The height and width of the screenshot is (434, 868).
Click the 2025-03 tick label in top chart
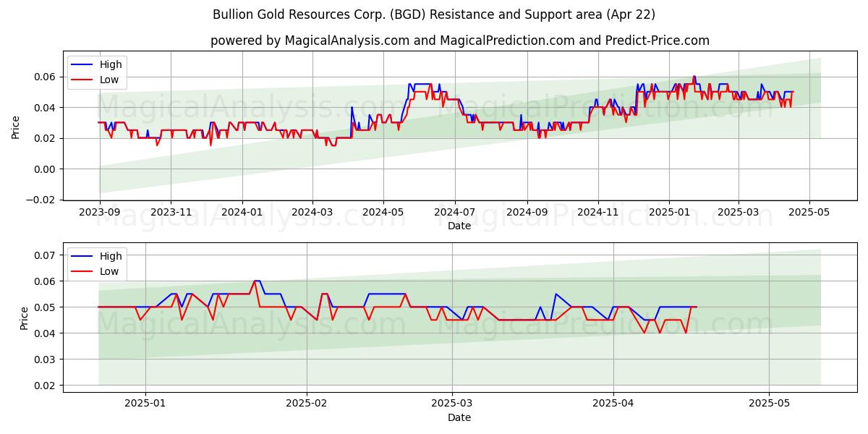(x=738, y=213)
